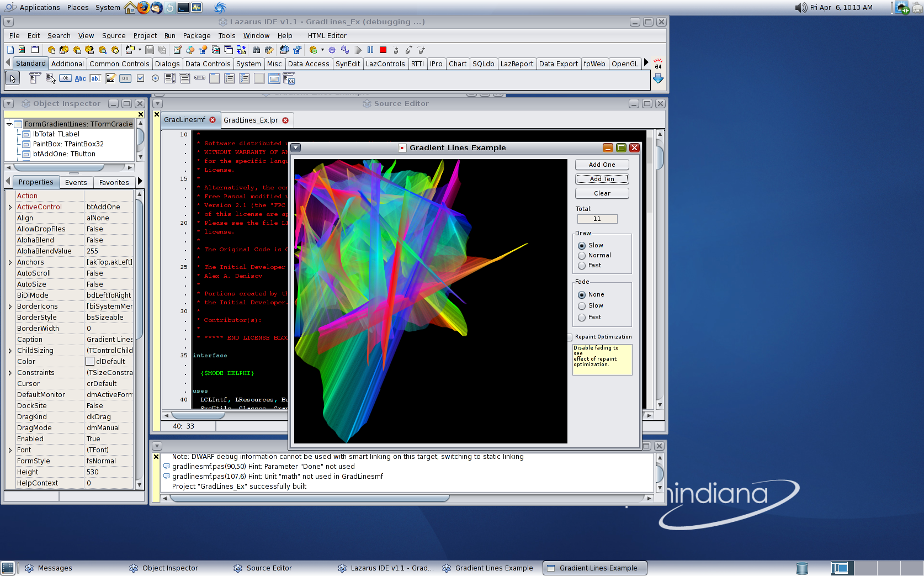The height and width of the screenshot is (576, 924).
Task: Choose the TMemo component icon
Action: (x=110, y=78)
